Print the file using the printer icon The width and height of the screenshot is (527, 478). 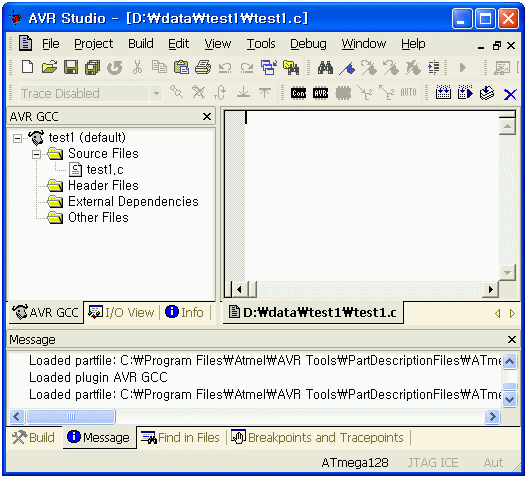(203, 67)
